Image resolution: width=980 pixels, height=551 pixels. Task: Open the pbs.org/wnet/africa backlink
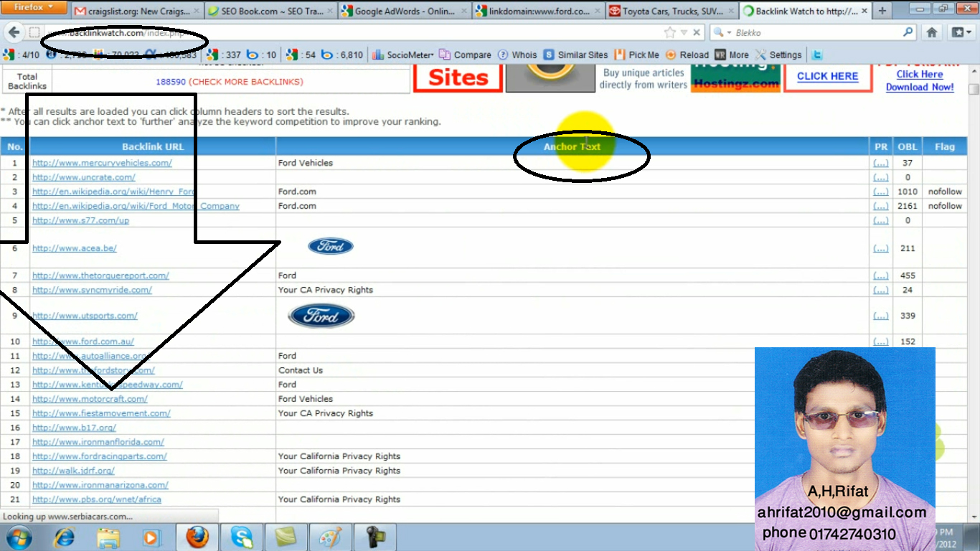[97, 499]
